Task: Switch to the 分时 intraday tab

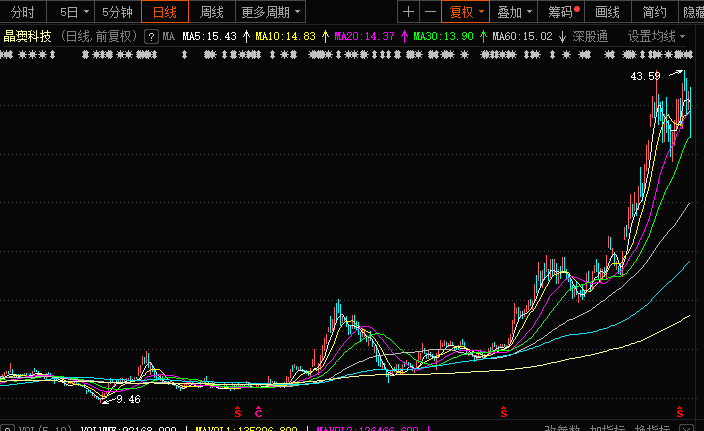Action: tap(22, 12)
